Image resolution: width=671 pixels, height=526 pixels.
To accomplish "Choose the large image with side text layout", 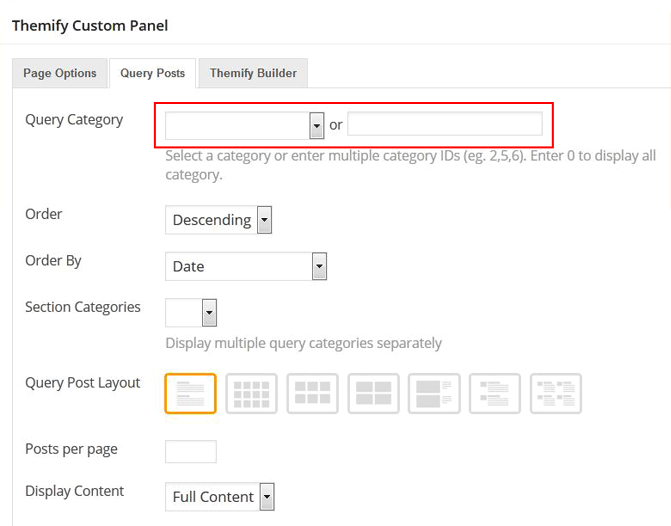I will pyautogui.click(x=434, y=393).
